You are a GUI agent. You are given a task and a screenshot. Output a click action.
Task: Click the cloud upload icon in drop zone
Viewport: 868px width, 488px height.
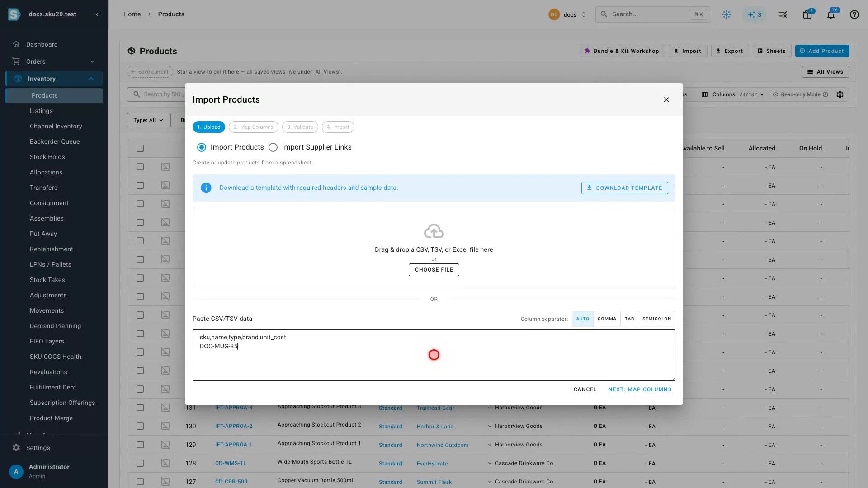point(434,231)
